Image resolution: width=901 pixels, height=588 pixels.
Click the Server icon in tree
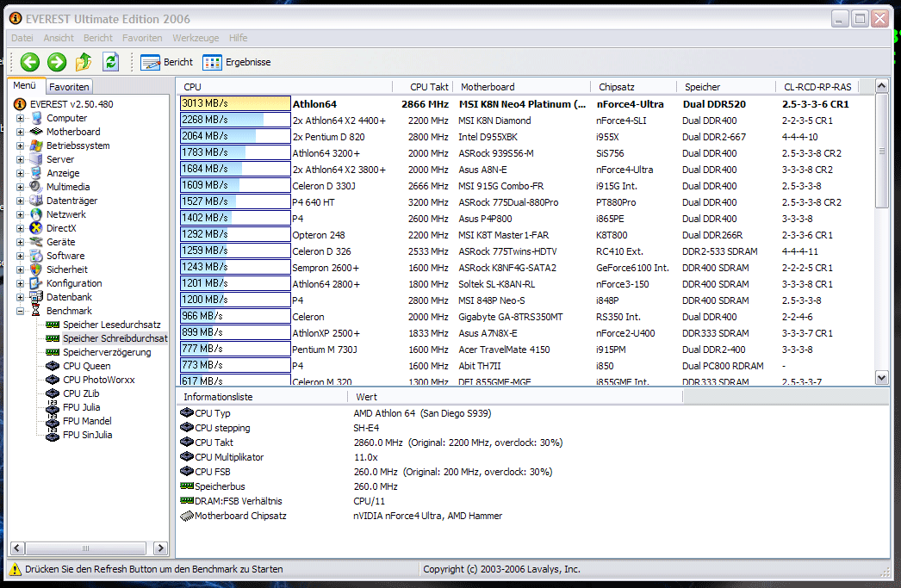coord(36,159)
